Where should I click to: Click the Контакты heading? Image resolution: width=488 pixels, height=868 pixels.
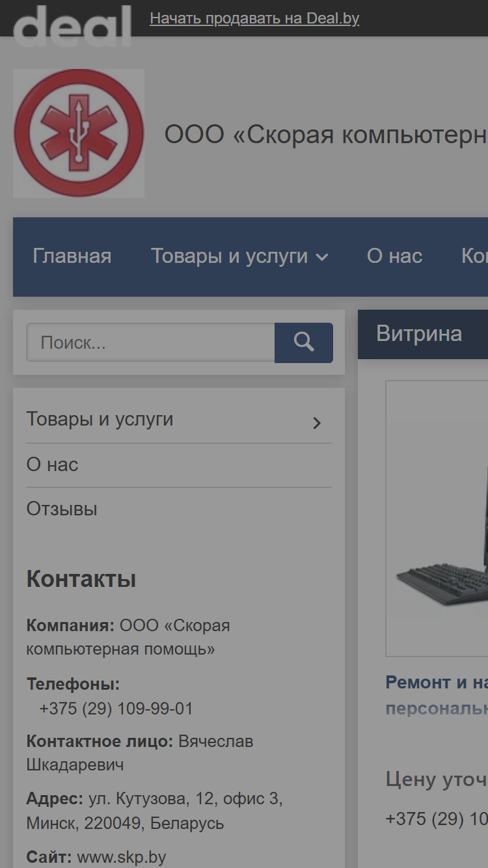[81, 578]
